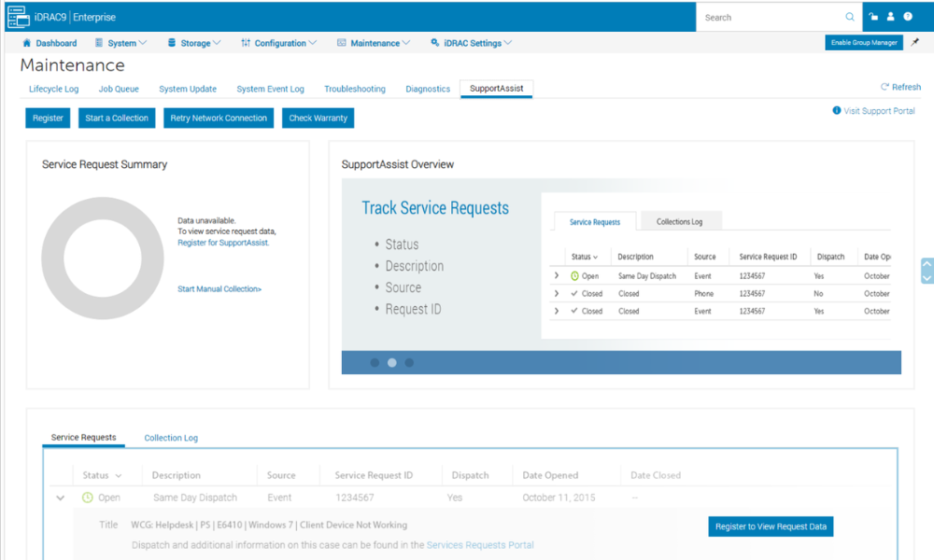Click the iDRAC Settings gear icon
Image resolution: width=934 pixels, height=560 pixels.
click(x=435, y=43)
